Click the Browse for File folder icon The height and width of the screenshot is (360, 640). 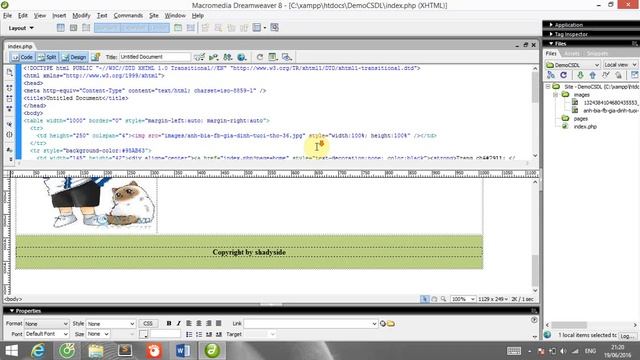391,324
